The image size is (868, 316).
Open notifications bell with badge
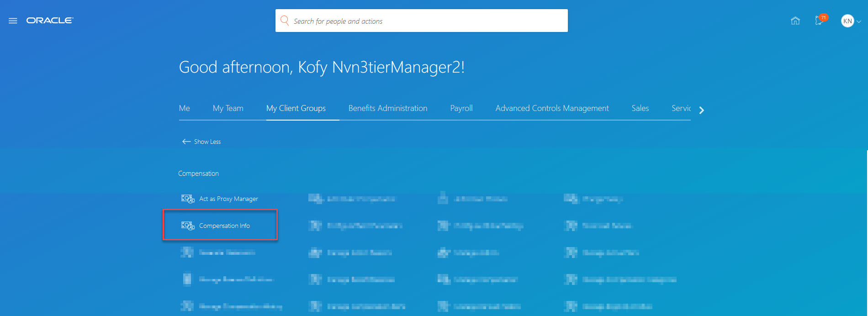point(821,20)
